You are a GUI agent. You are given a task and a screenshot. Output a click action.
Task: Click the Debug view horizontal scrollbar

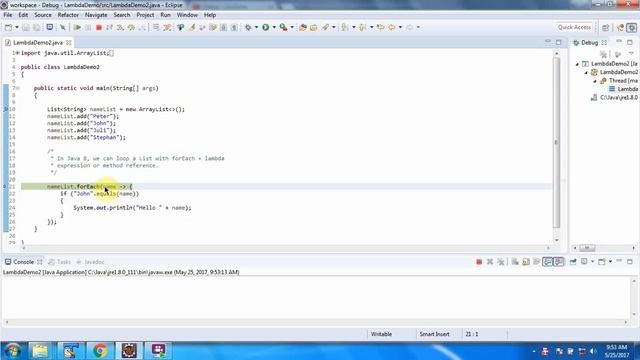(x=587, y=248)
